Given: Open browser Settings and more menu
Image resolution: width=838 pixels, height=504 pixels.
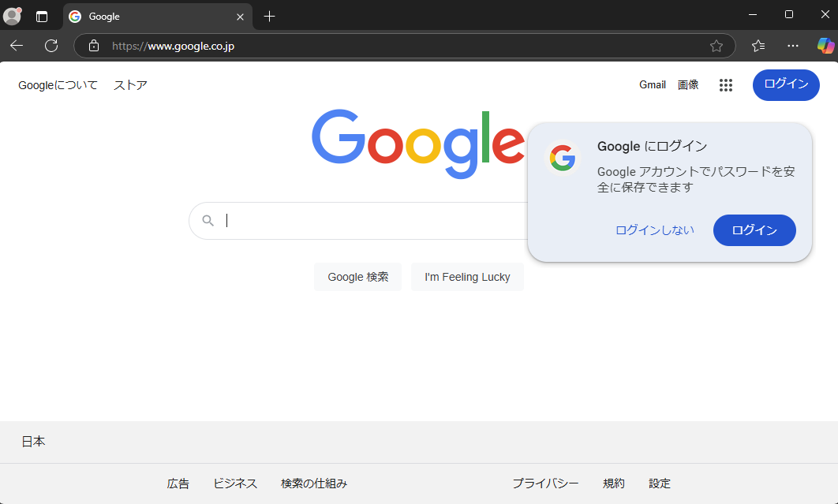Looking at the screenshot, I should point(792,46).
